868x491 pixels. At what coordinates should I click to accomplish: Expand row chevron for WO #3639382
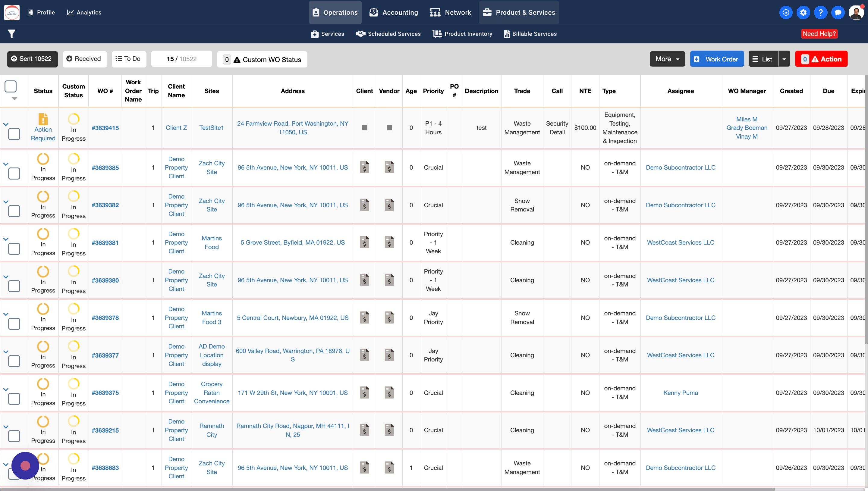[6, 202]
